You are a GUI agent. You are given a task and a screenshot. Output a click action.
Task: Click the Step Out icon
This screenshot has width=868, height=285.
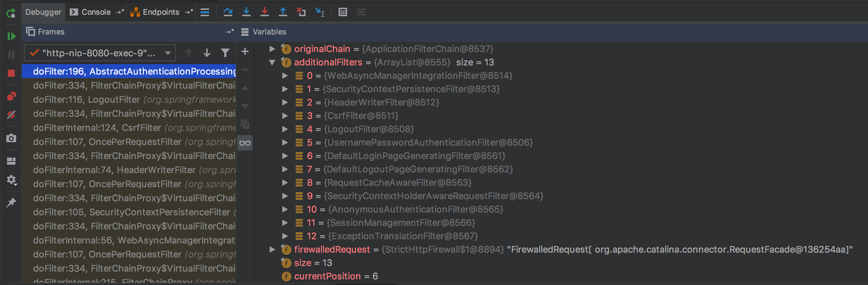(x=283, y=12)
